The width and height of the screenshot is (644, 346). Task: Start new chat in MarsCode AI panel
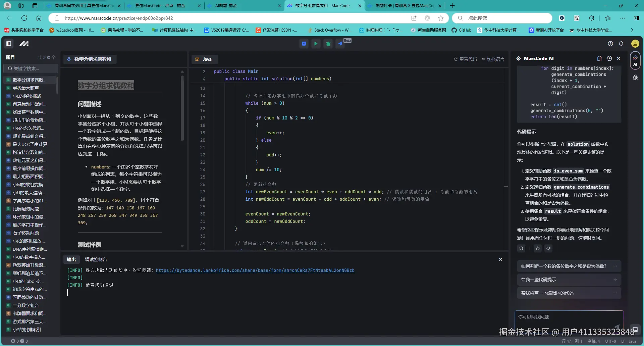[599, 58]
